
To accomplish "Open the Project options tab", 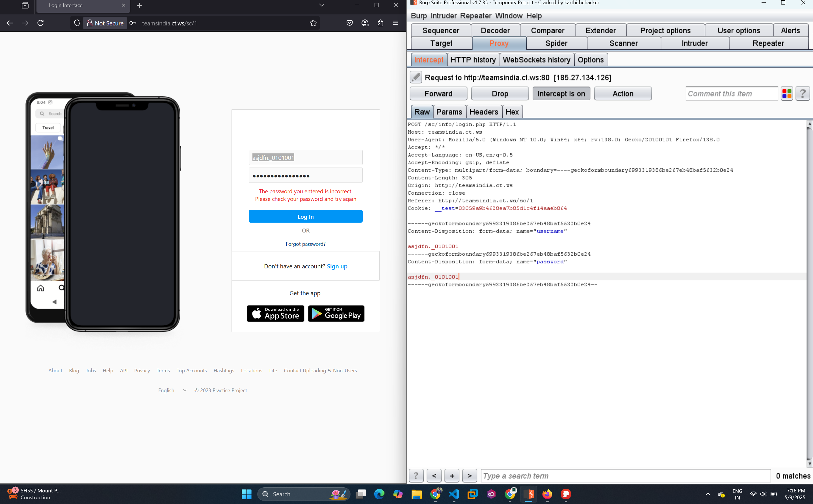I will [x=665, y=30].
